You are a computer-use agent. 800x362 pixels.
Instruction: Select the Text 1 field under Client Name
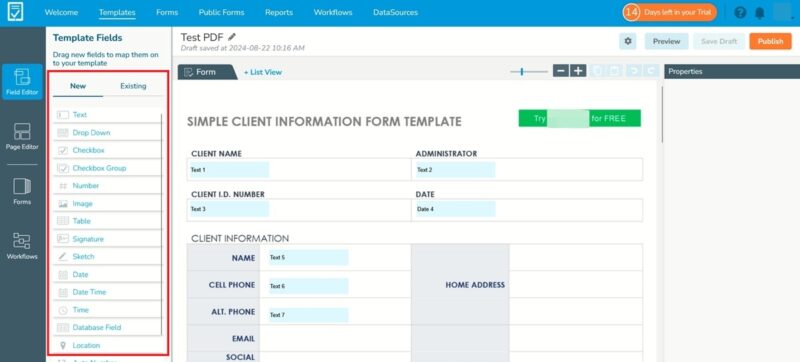pos(229,170)
